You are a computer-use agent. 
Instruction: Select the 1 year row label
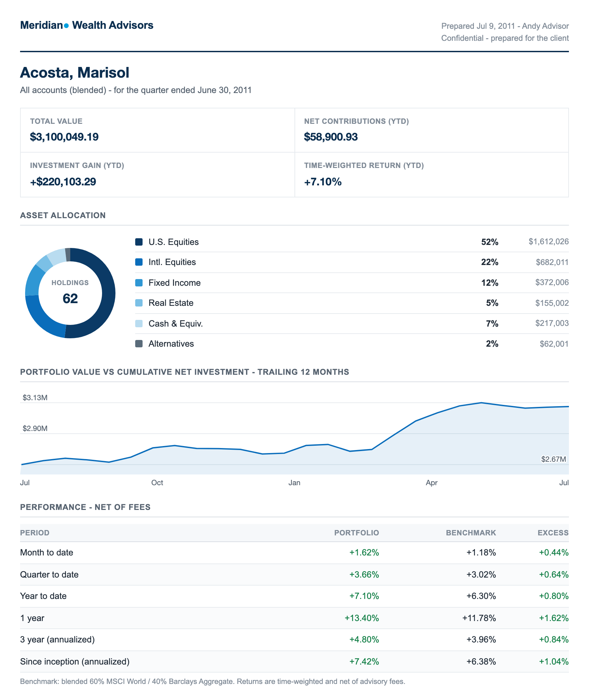tap(32, 618)
